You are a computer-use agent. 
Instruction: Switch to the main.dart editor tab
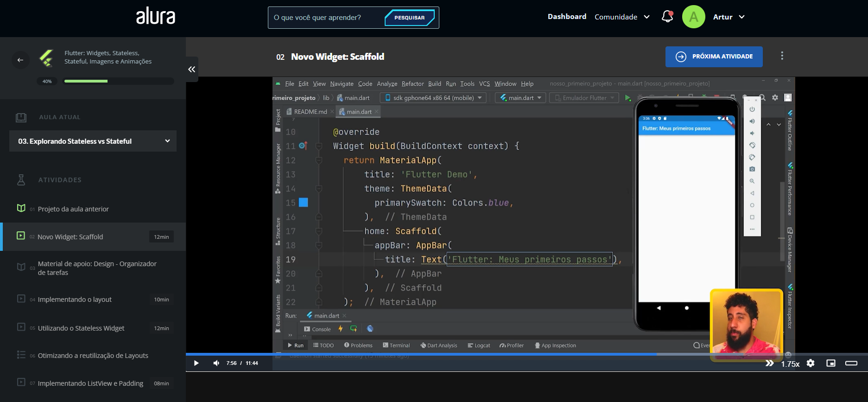(359, 112)
